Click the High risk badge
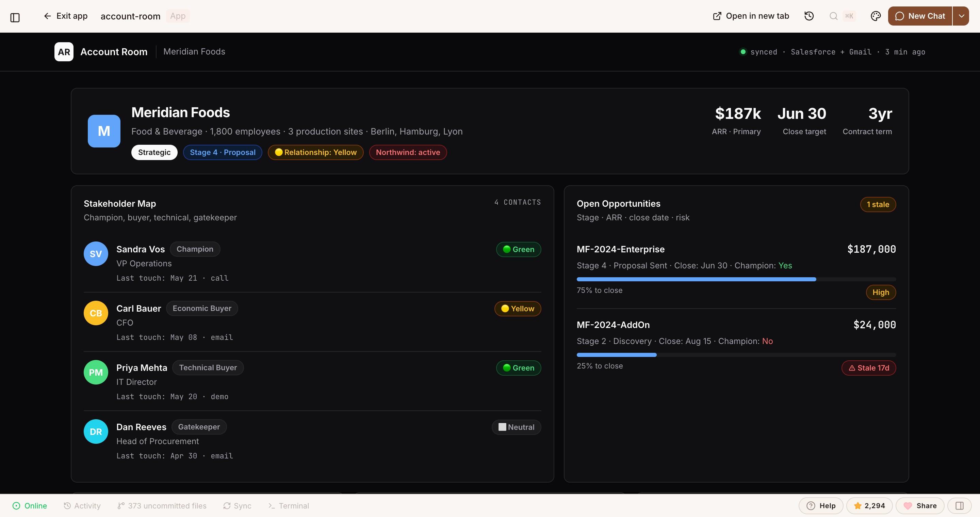Image resolution: width=980 pixels, height=517 pixels. pos(881,292)
